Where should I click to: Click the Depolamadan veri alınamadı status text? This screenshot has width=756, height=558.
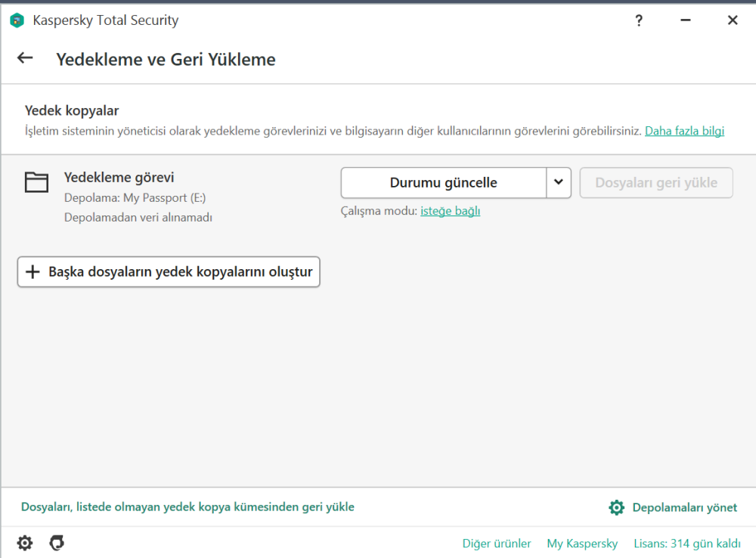pos(138,218)
